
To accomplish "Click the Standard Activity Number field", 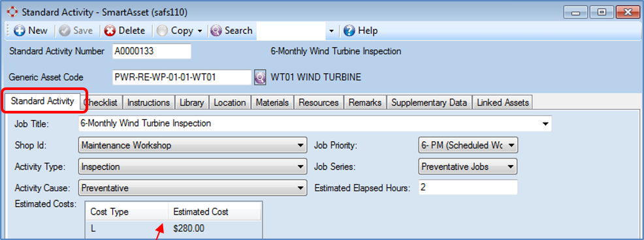I will tap(152, 52).
